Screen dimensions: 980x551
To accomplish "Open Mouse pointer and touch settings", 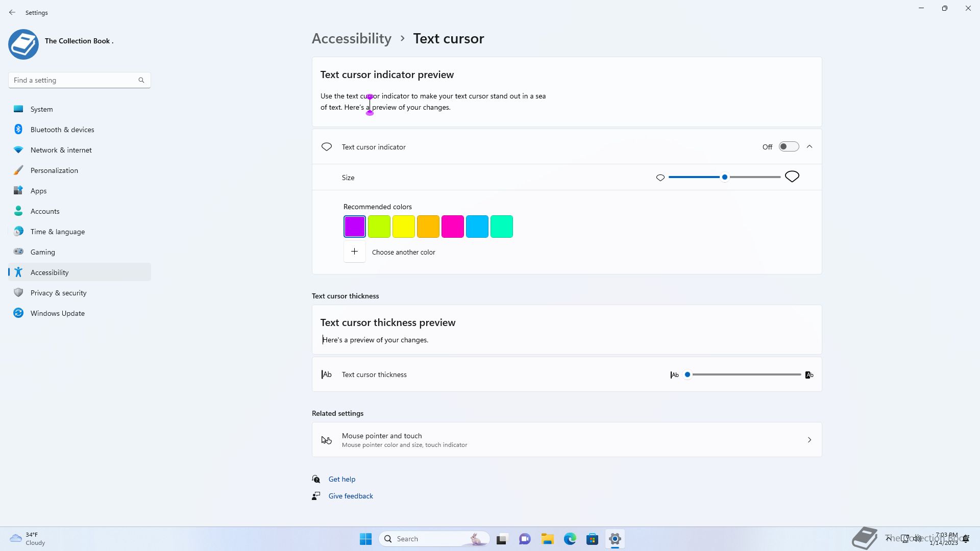I will coord(567,440).
